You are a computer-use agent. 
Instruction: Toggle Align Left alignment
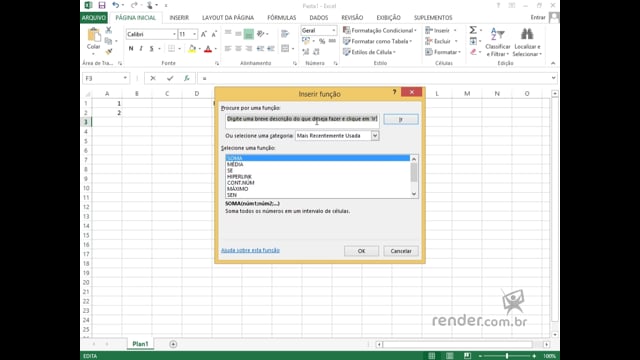coord(228,49)
